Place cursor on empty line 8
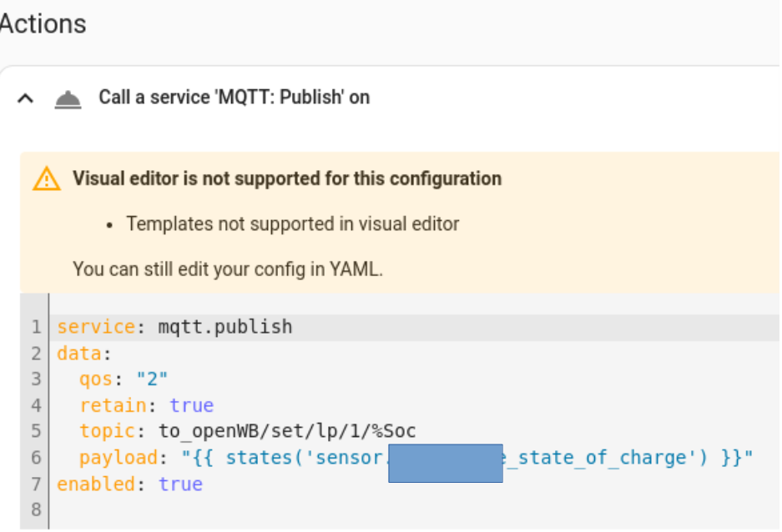The image size is (782, 532). pos(167,510)
